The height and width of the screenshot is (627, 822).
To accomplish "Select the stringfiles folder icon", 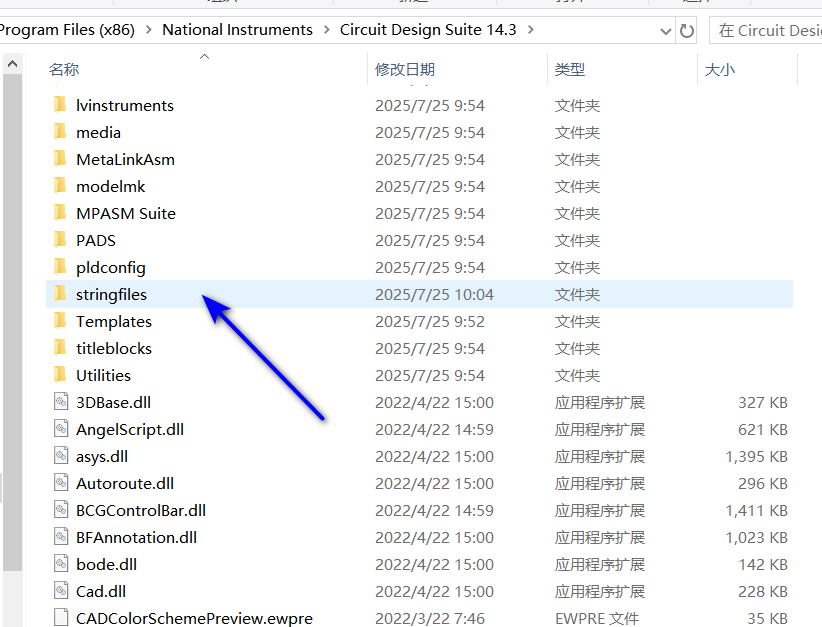I will [x=60, y=294].
